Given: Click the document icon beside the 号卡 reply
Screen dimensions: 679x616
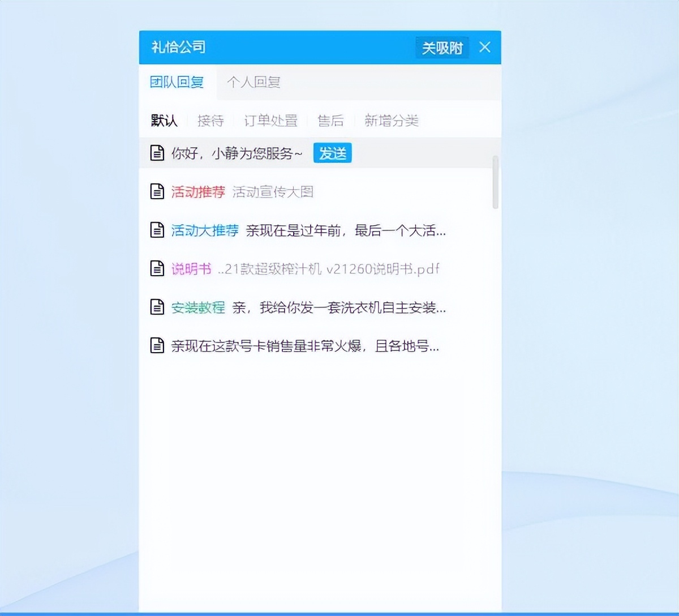Looking at the screenshot, I should pyautogui.click(x=157, y=345).
